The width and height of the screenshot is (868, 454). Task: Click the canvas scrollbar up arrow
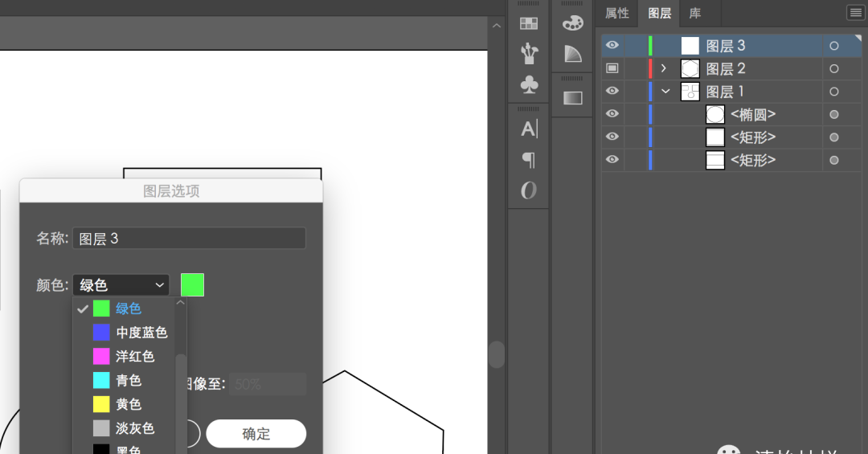497,26
